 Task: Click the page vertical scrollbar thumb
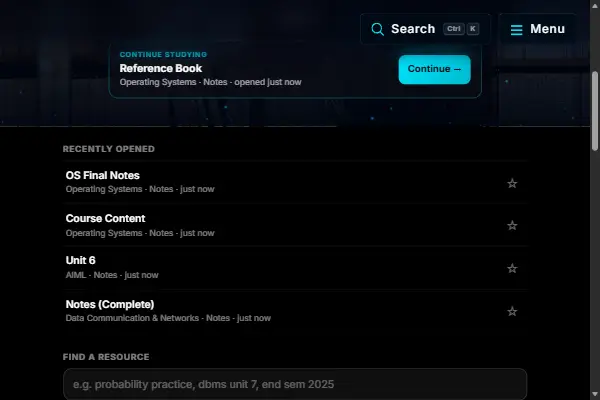pyautogui.click(x=595, y=111)
